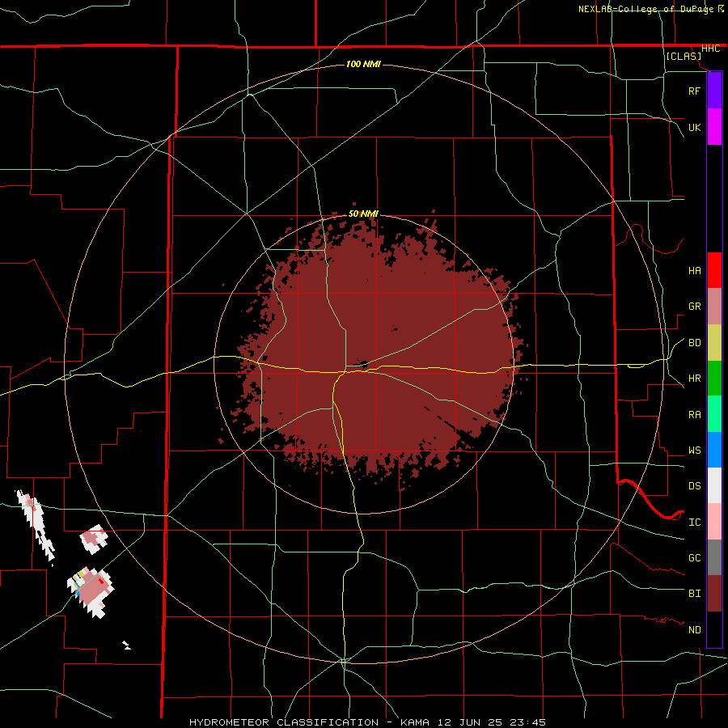
Task: Click the DS legend label
Action: click(694, 486)
